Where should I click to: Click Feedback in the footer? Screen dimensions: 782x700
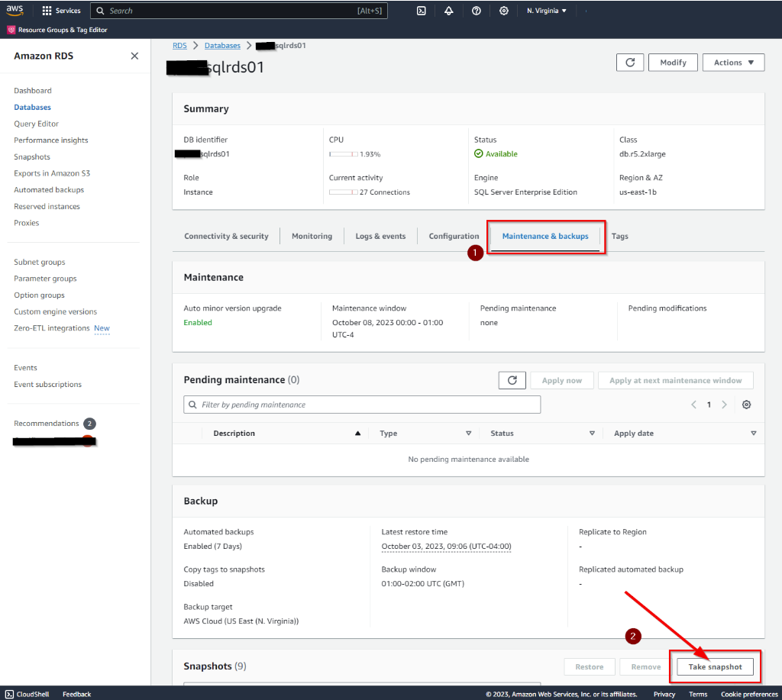(x=77, y=694)
